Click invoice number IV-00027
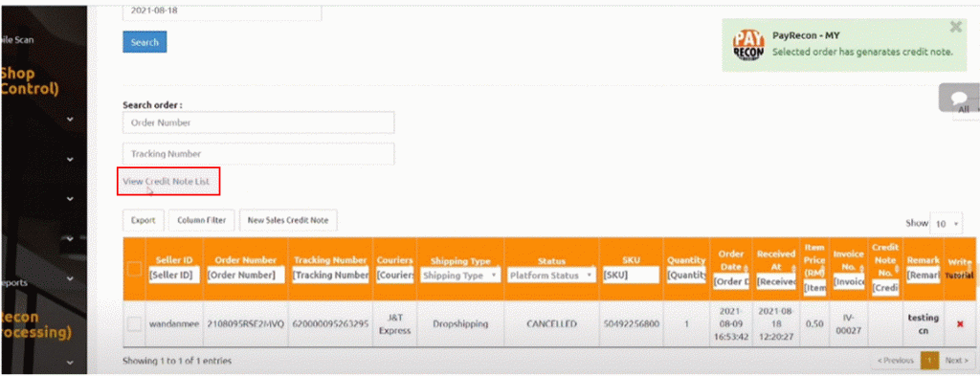The width and height of the screenshot is (980, 376). [x=849, y=324]
